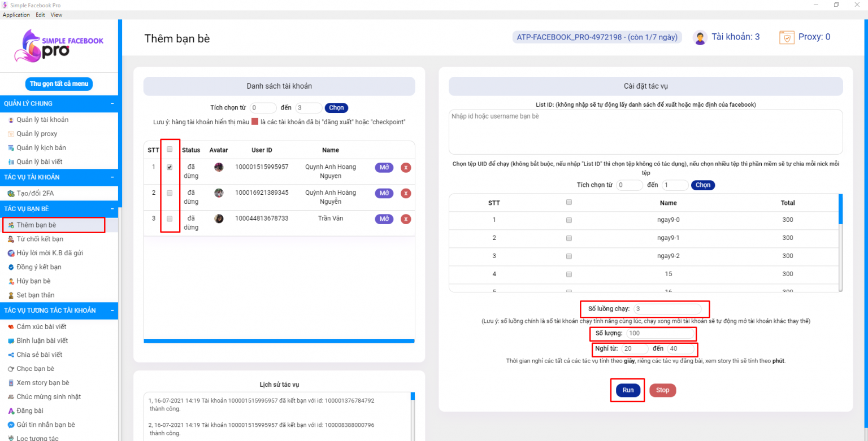Click the Xem story bạn bè icon
The width and height of the screenshot is (868, 441).
(10, 382)
